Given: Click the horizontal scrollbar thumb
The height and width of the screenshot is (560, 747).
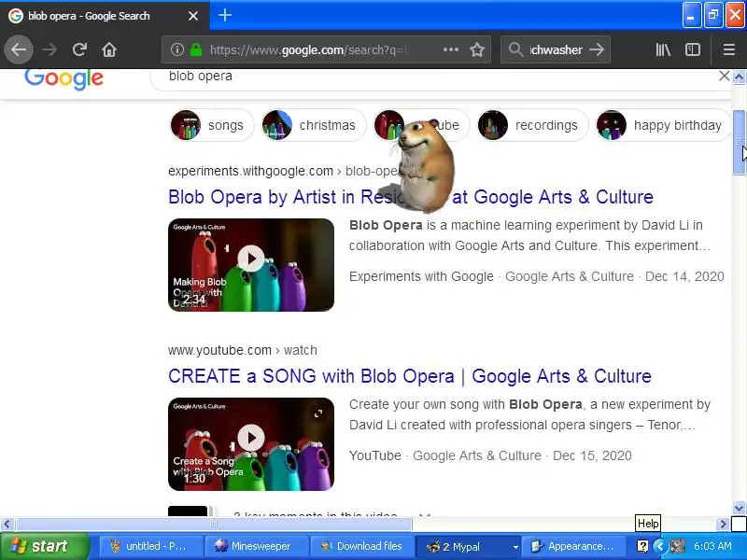Looking at the screenshot, I should (x=214, y=525).
